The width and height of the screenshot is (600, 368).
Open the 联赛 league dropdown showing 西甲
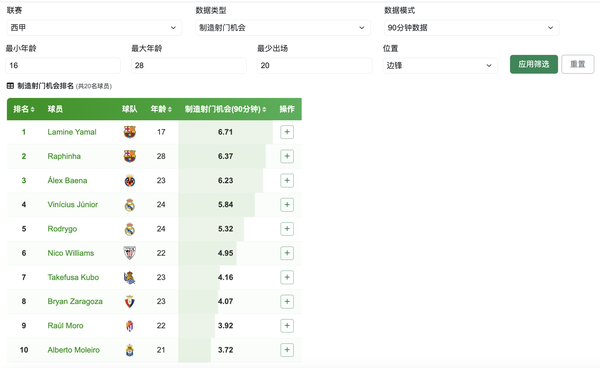tap(94, 28)
